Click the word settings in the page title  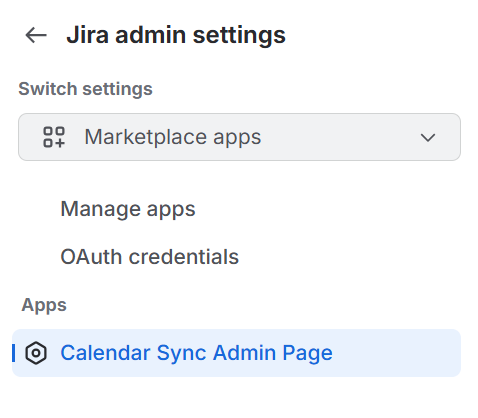pyautogui.click(x=239, y=36)
